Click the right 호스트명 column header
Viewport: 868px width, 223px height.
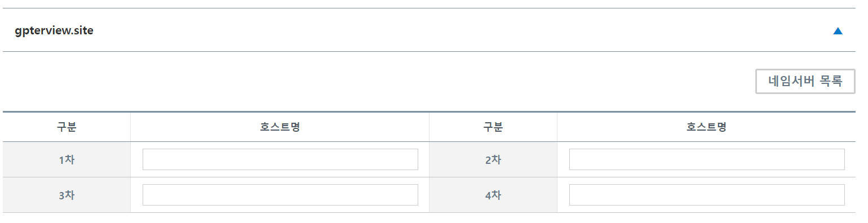(707, 127)
